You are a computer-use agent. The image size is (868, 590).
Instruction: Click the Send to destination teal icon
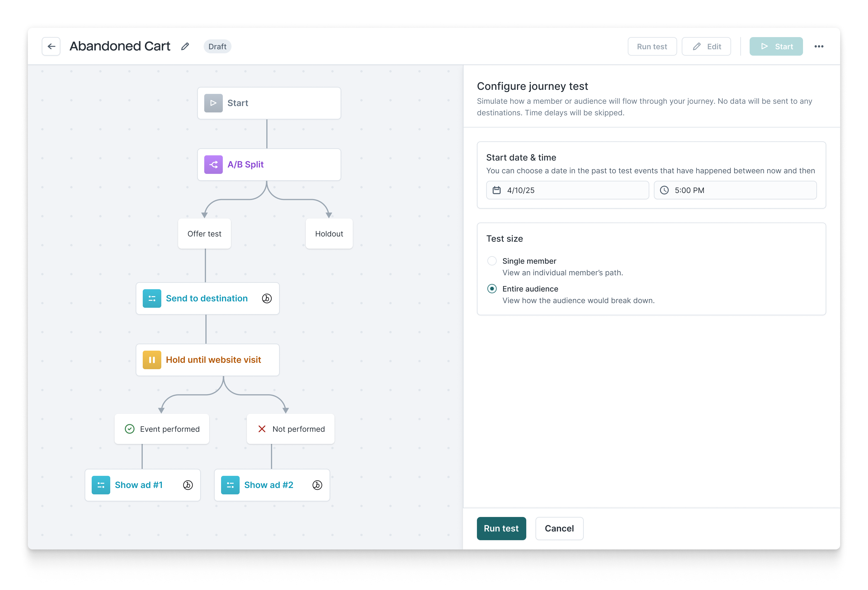click(x=152, y=298)
